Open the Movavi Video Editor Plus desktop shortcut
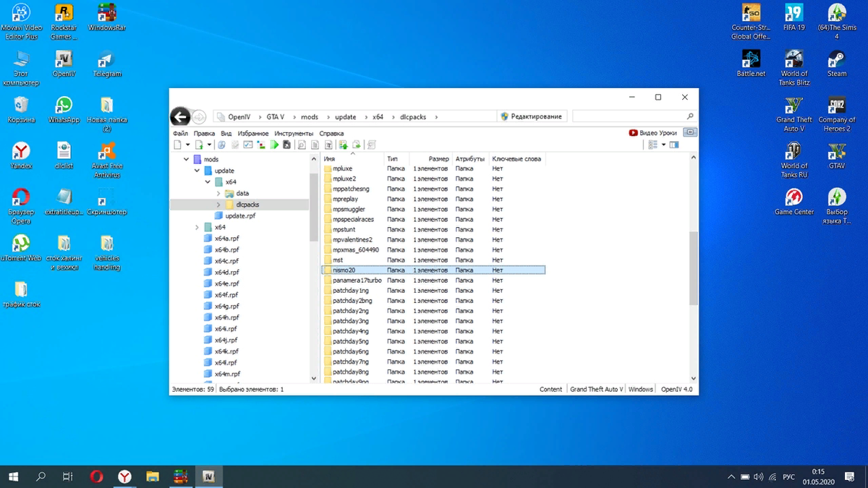868x488 pixels. 21,22
